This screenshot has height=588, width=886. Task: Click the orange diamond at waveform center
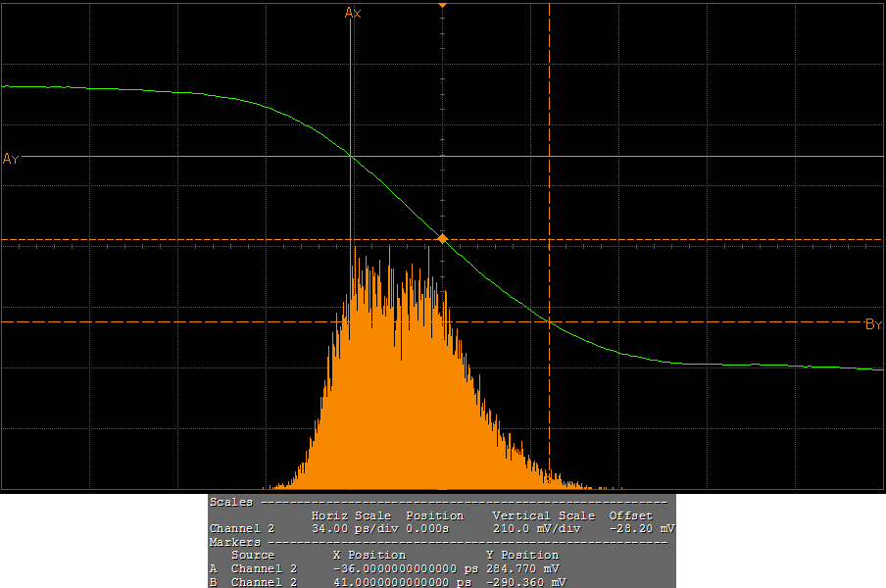tap(442, 239)
